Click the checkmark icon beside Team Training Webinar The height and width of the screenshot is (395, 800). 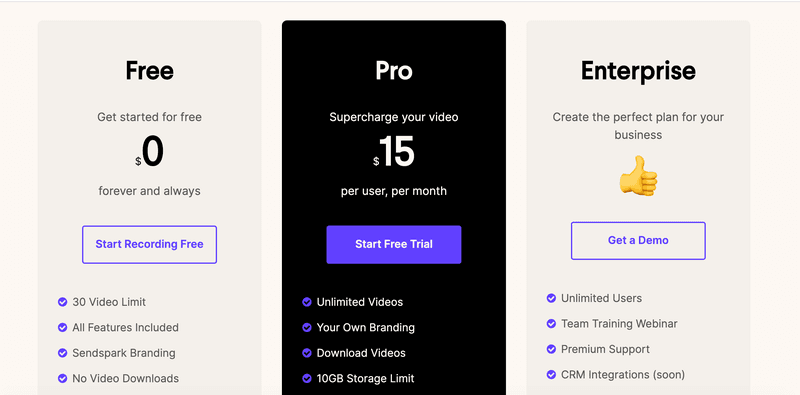click(551, 324)
